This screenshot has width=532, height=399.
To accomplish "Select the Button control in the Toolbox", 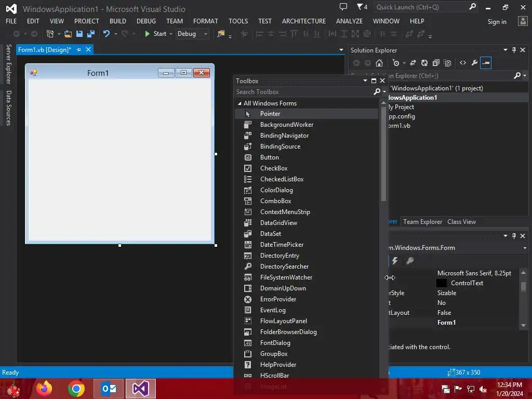I will tap(307, 157).
